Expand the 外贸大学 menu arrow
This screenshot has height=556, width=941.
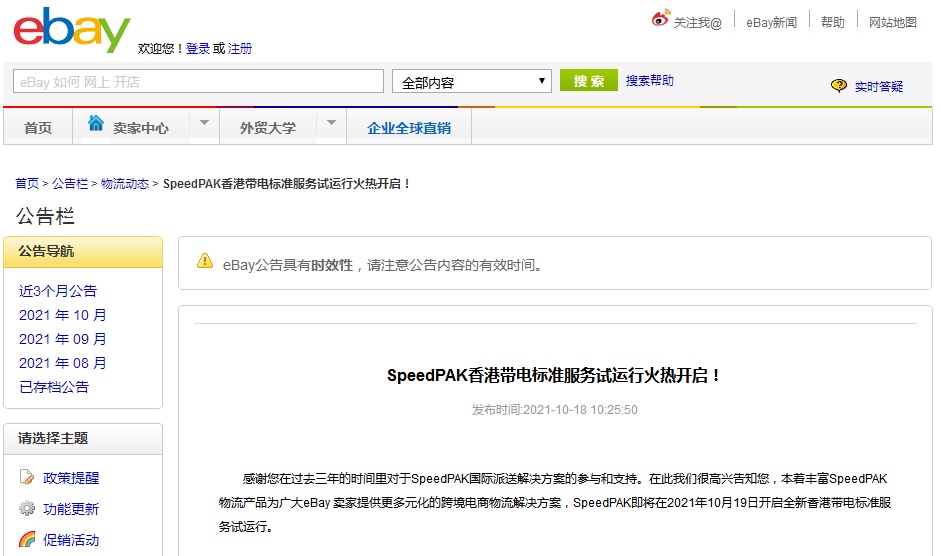coord(331,122)
